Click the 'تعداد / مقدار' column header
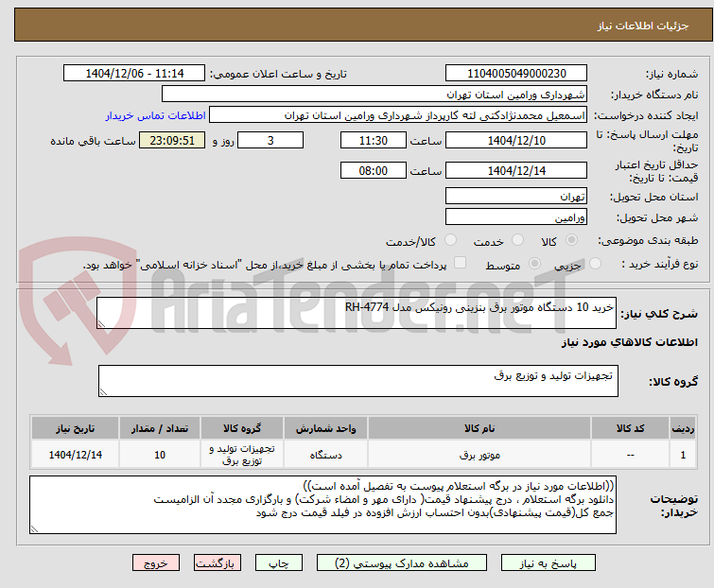Screen dimensions: 714x588 coord(160,428)
